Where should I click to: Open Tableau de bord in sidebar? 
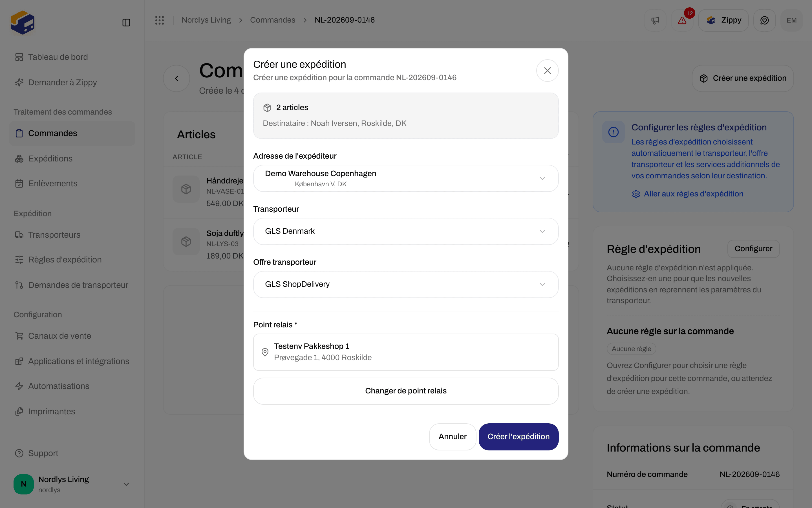72,57
